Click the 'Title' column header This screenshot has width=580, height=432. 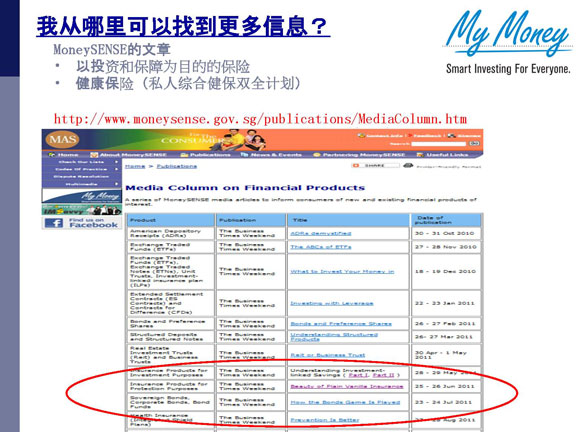(348, 220)
